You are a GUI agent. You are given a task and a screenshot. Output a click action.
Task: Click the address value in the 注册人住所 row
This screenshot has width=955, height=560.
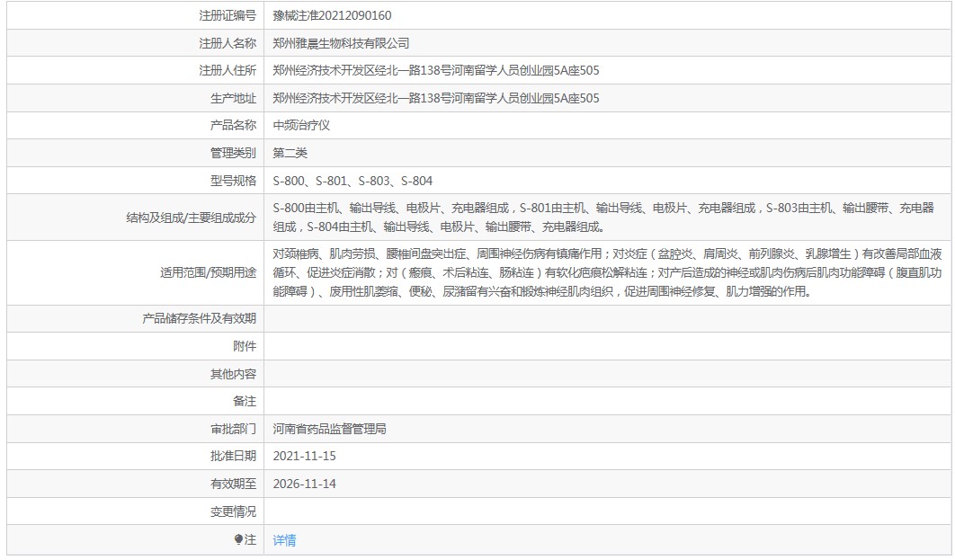pos(436,71)
